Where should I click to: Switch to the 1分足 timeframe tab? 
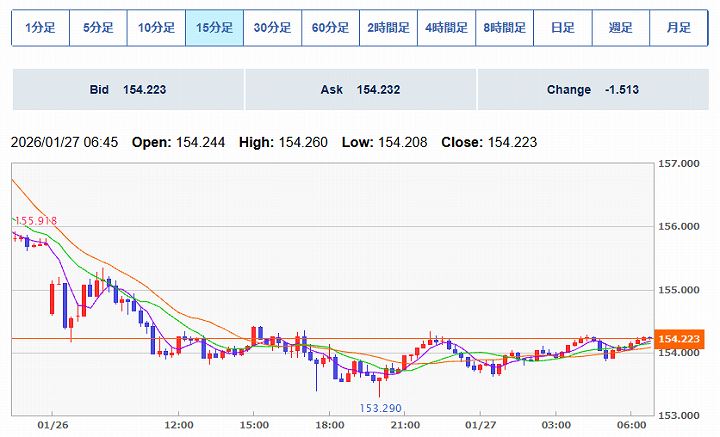click(40, 28)
